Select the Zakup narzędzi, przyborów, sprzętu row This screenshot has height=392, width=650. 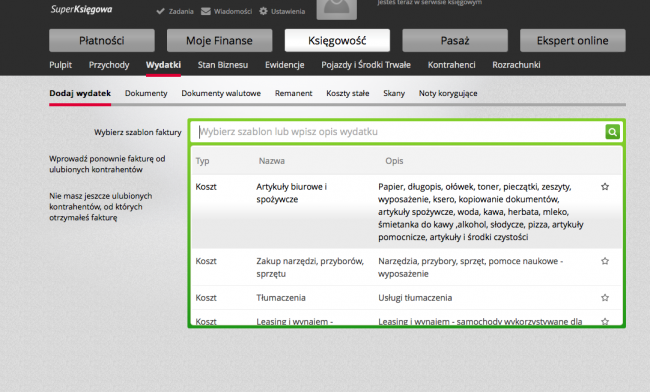coord(407,267)
